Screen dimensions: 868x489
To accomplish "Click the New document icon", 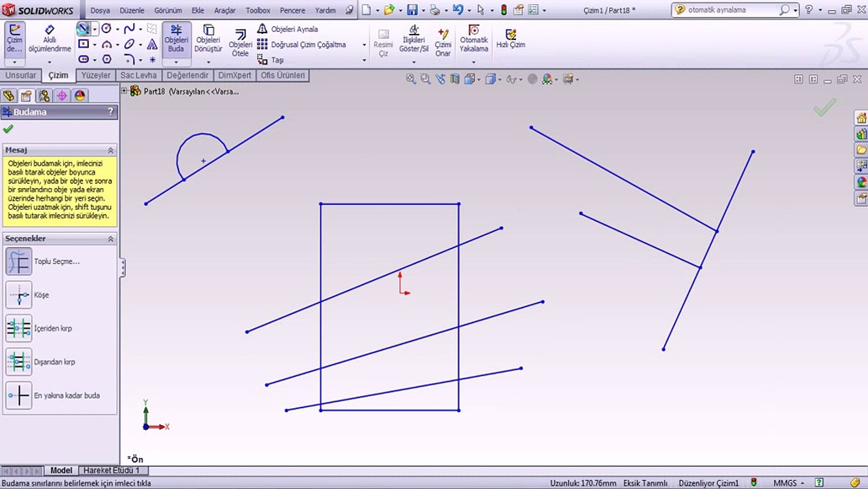I will [366, 10].
